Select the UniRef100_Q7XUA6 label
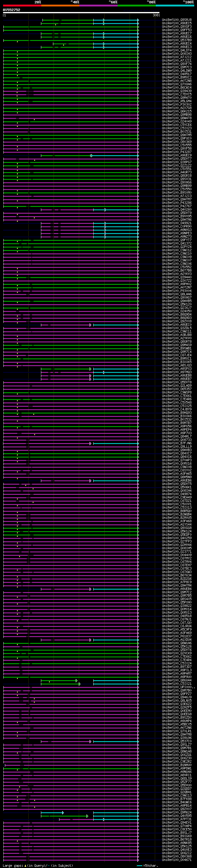Viewport: 197px width, 868px height. (x=177, y=84)
